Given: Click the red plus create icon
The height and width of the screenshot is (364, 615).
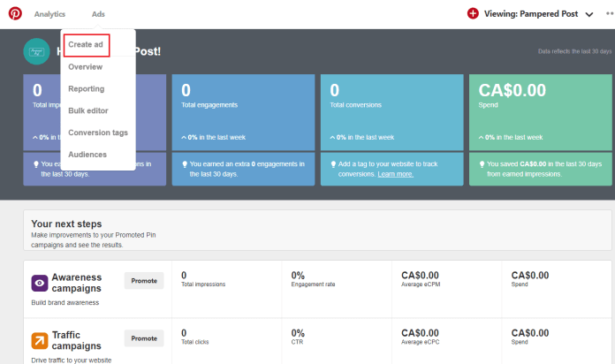Looking at the screenshot, I should tap(473, 14).
